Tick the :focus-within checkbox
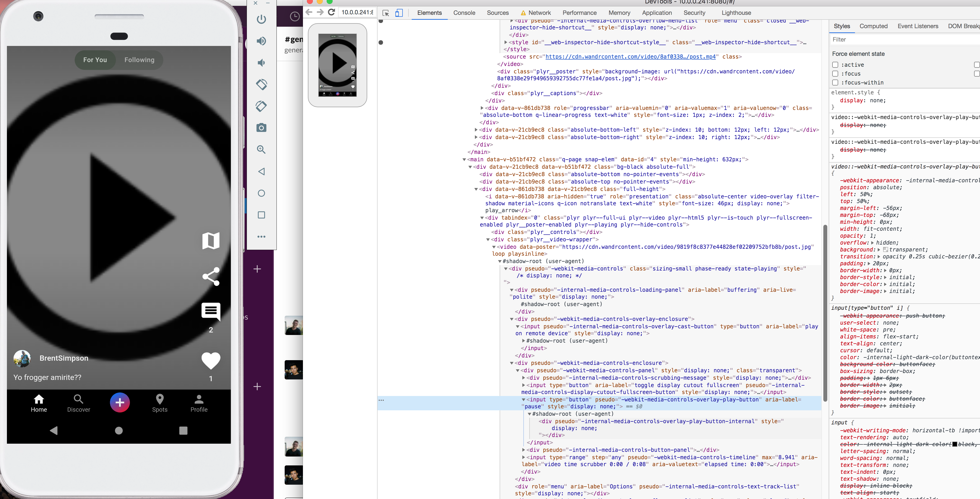Image resolution: width=980 pixels, height=499 pixels. 835,83
